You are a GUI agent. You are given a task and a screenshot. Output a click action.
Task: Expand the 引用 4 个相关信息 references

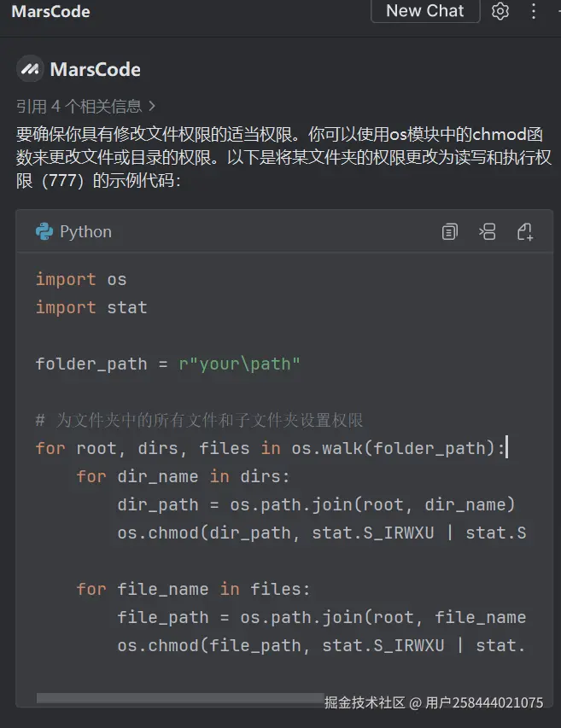click(86, 107)
